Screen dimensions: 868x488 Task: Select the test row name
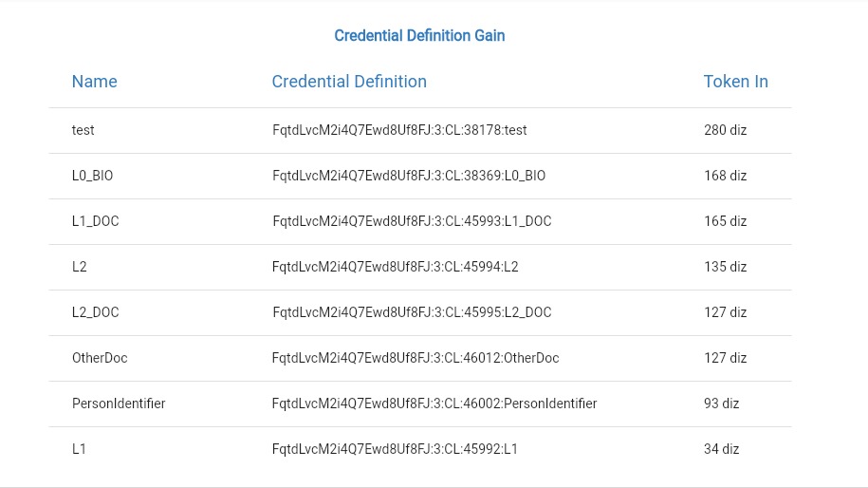(83, 130)
